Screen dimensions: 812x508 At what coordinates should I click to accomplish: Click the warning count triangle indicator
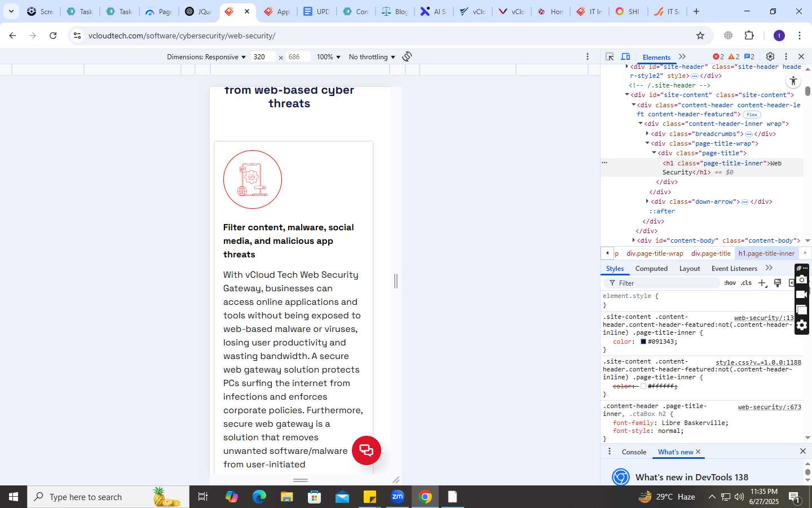[x=734, y=56]
